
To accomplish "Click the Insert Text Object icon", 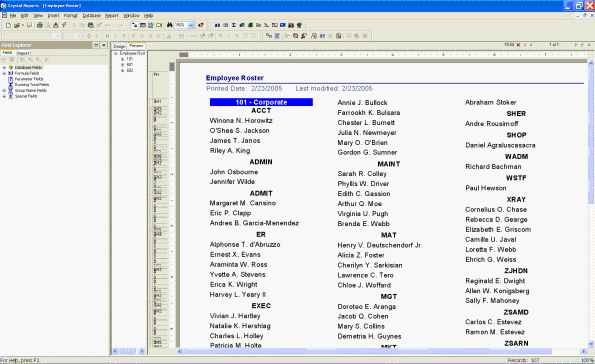I will coord(217,25).
